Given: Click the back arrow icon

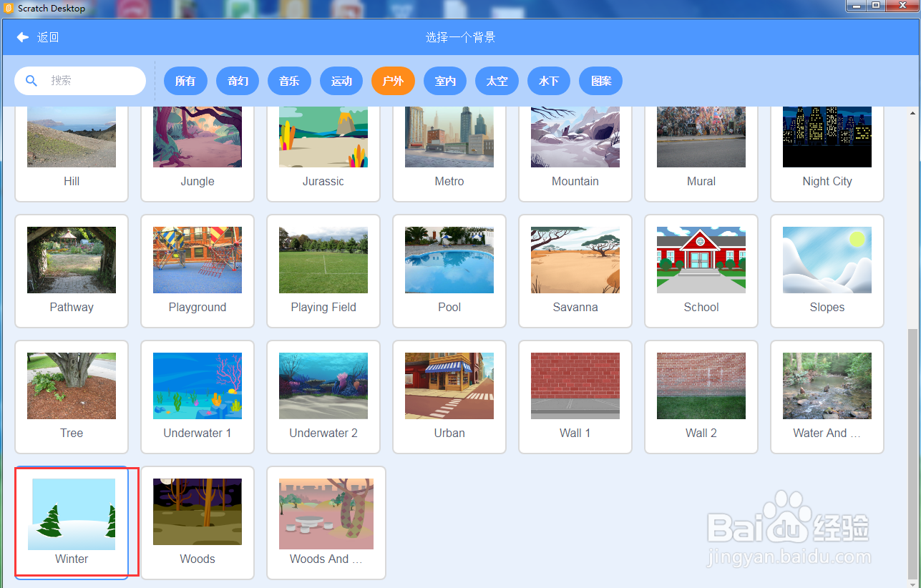Looking at the screenshot, I should click(23, 37).
